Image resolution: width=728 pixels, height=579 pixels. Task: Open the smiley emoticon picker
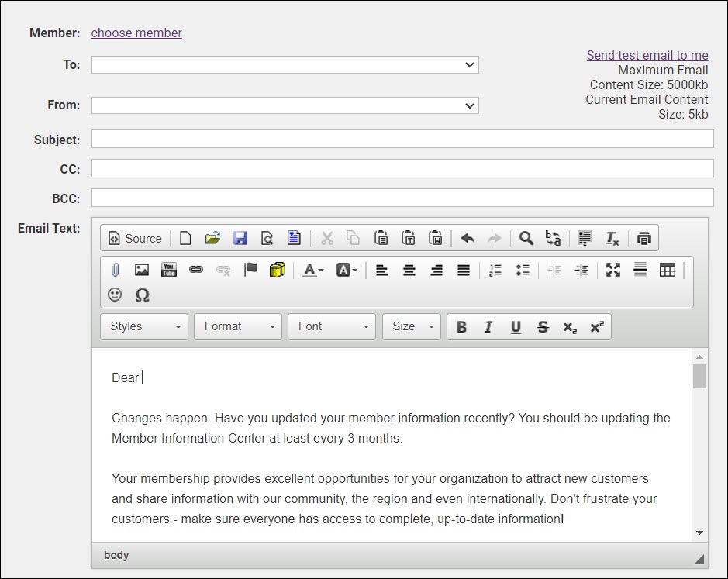point(115,295)
